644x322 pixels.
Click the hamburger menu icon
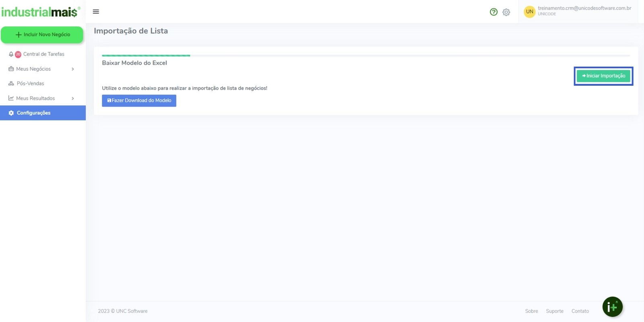tap(96, 12)
